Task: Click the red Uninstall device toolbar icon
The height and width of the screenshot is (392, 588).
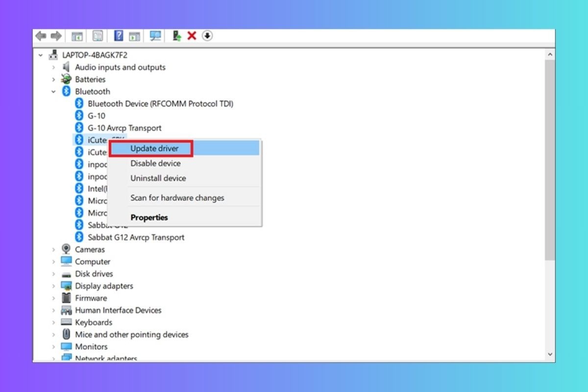Action: coord(192,35)
